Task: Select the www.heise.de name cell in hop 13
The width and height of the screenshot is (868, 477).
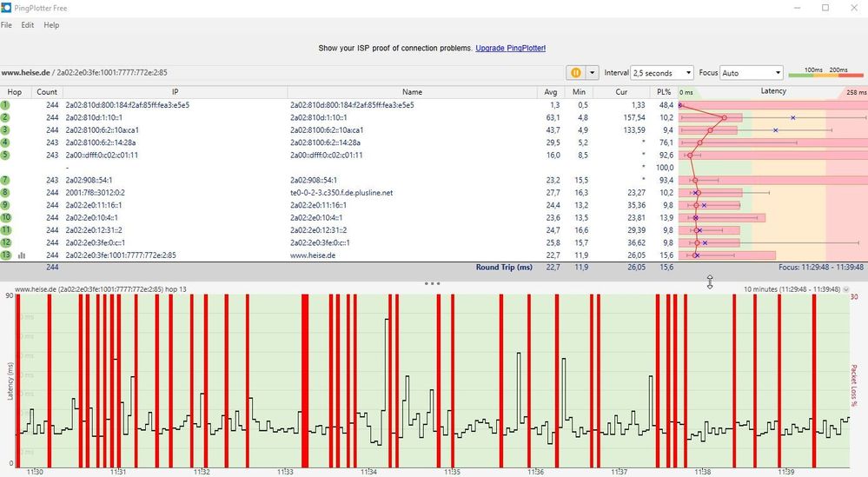Action: click(x=313, y=255)
